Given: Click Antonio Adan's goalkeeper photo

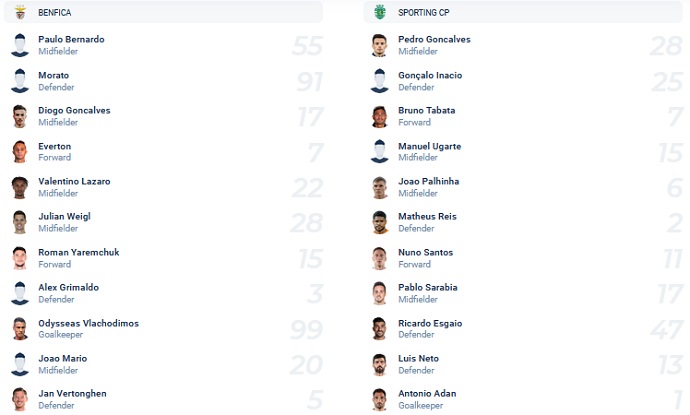Looking at the screenshot, I should [x=379, y=400].
